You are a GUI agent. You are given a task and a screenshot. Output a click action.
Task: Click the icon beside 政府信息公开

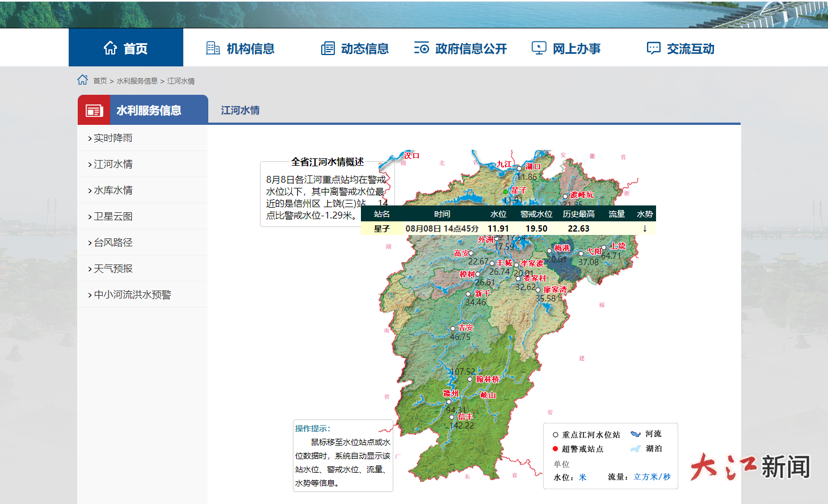[421, 48]
